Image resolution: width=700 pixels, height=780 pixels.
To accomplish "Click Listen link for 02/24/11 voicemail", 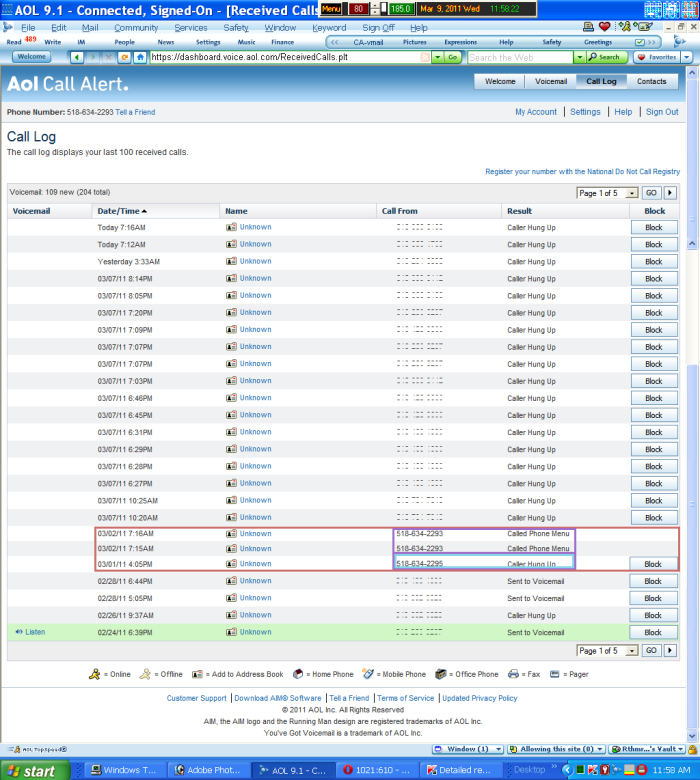I will pyautogui.click(x=35, y=632).
